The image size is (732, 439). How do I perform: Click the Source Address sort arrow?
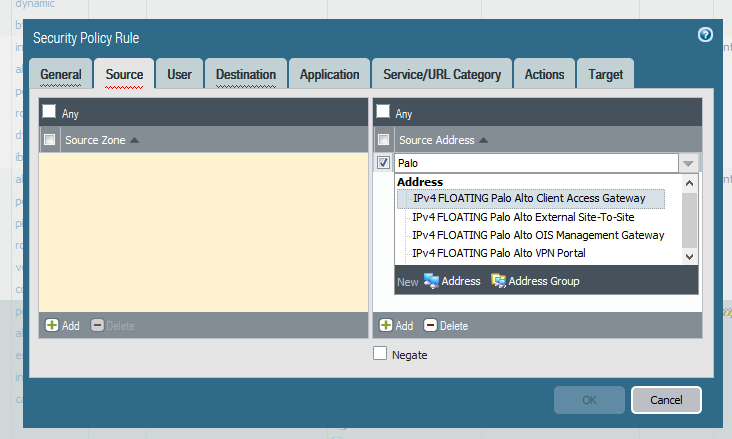coord(483,141)
